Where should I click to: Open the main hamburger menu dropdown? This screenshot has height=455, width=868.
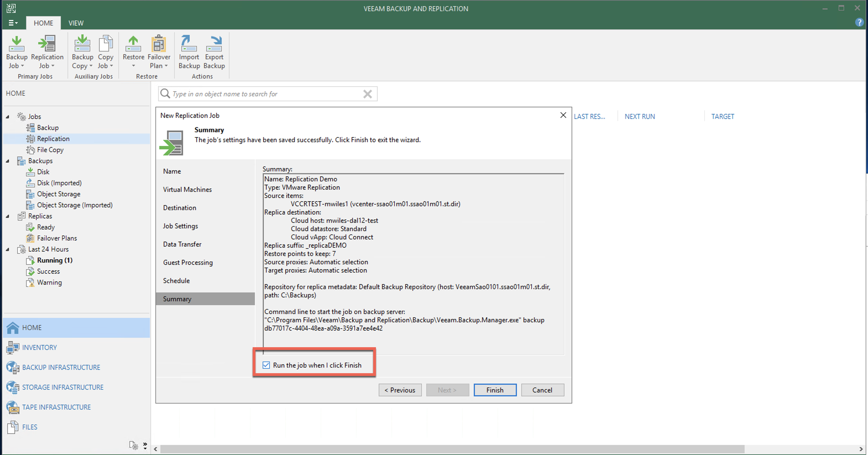13,23
